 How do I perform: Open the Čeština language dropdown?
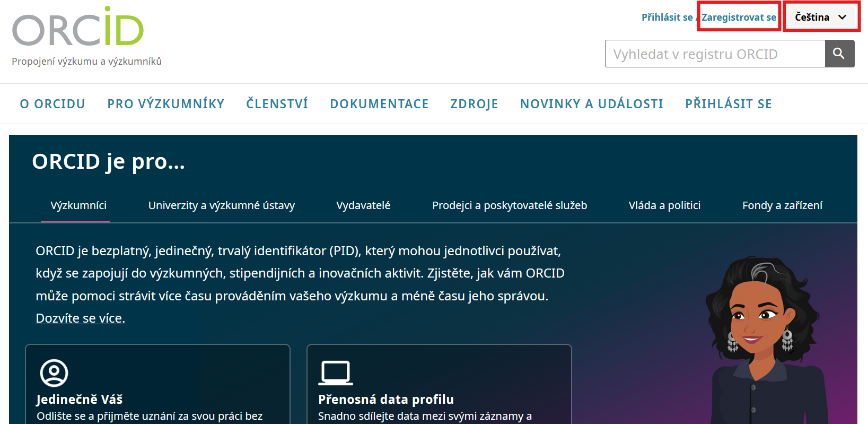[821, 17]
